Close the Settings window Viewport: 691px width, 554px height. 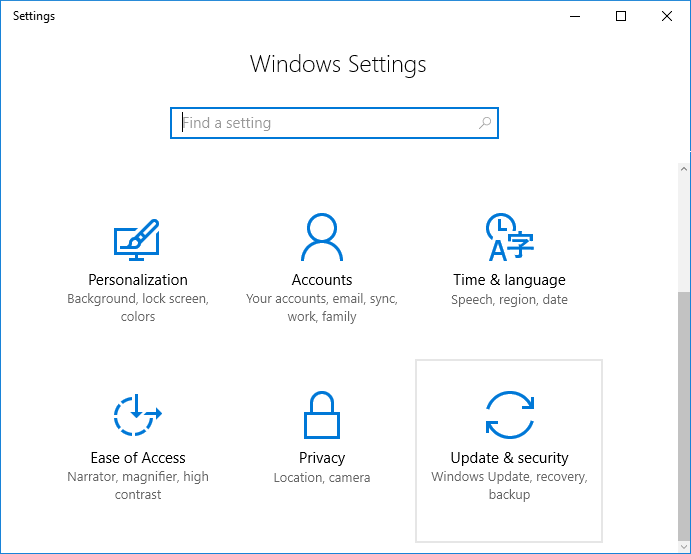coord(667,16)
